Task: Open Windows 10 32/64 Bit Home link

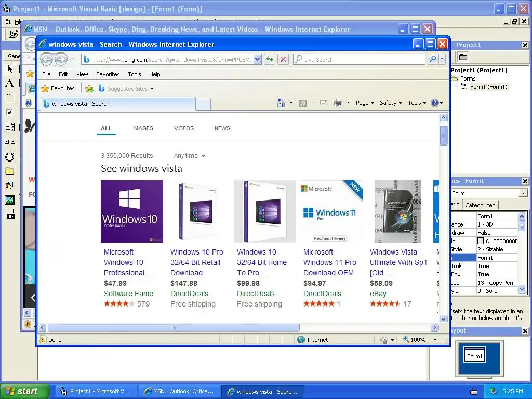Action: pyautogui.click(x=262, y=262)
